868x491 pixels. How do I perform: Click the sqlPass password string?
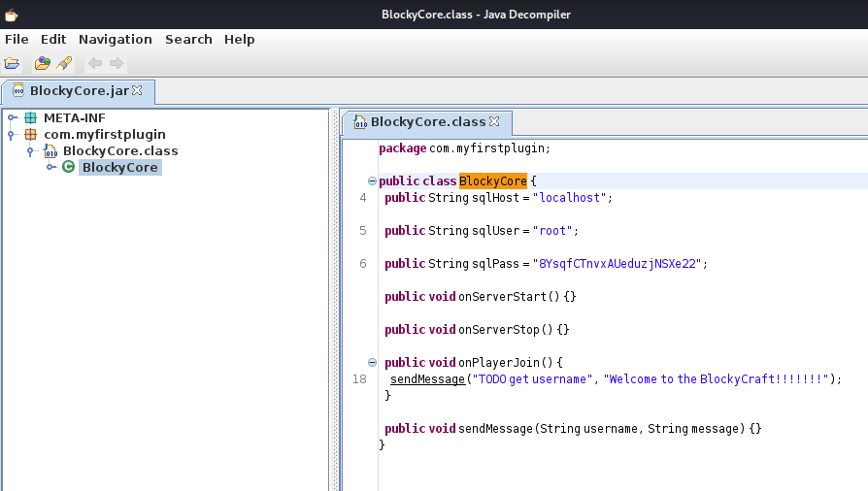[x=617, y=264]
